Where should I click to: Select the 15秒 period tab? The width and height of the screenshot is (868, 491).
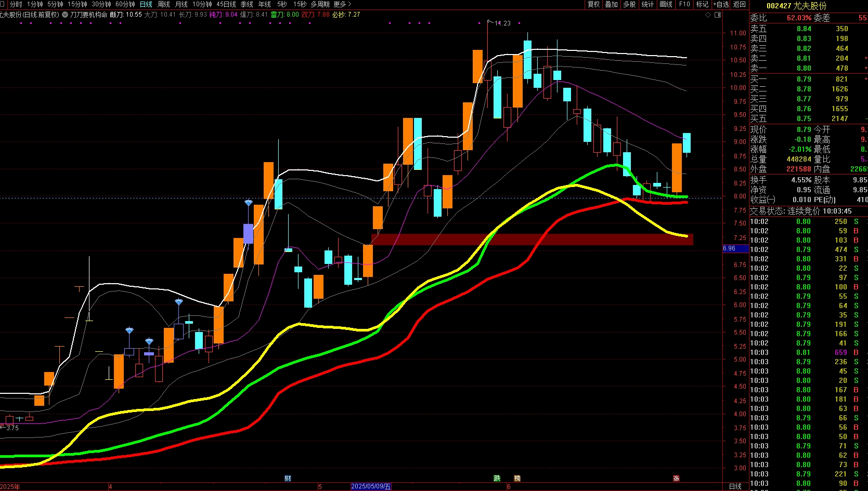point(300,4)
